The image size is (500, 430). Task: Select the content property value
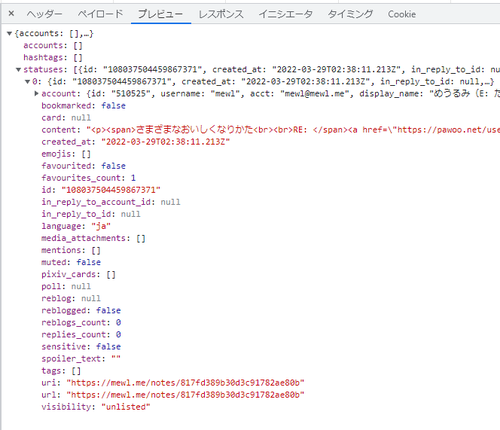293,130
